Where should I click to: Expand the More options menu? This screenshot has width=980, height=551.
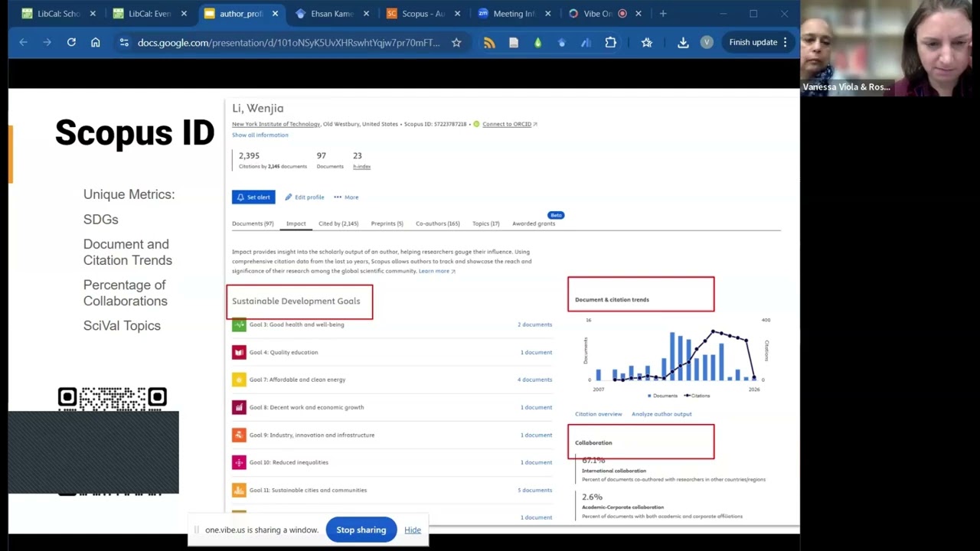pos(346,197)
